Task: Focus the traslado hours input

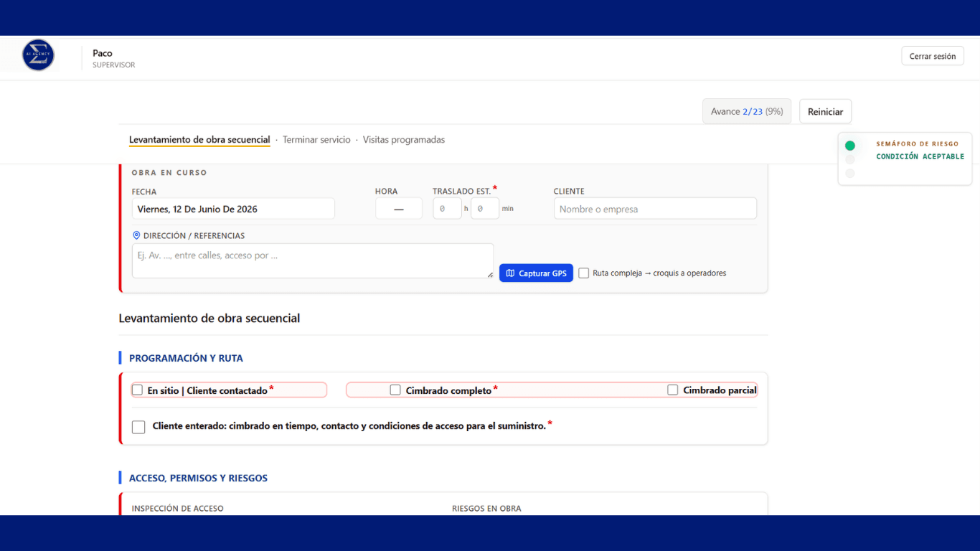Action: pos(447,209)
